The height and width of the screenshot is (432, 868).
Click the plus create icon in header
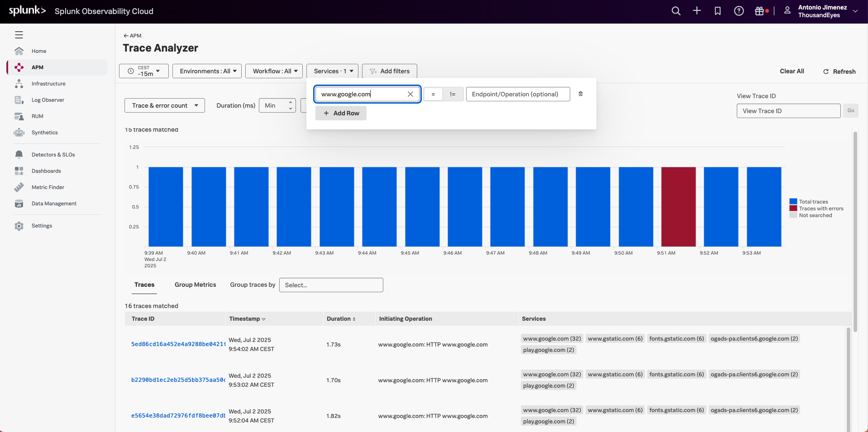pyautogui.click(x=697, y=11)
